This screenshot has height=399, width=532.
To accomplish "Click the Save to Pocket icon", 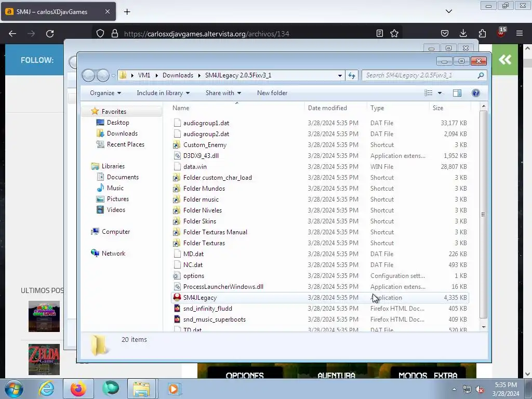I will (x=445, y=33).
